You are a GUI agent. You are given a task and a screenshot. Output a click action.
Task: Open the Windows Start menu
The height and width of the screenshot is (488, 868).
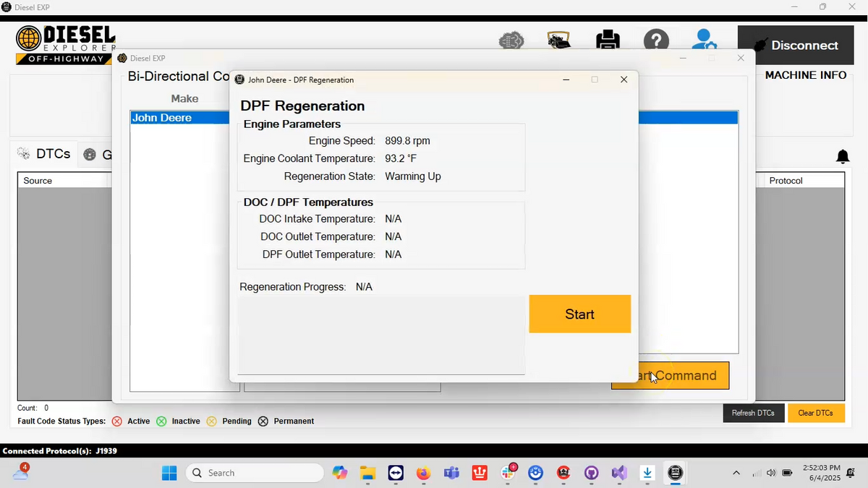(169, 473)
